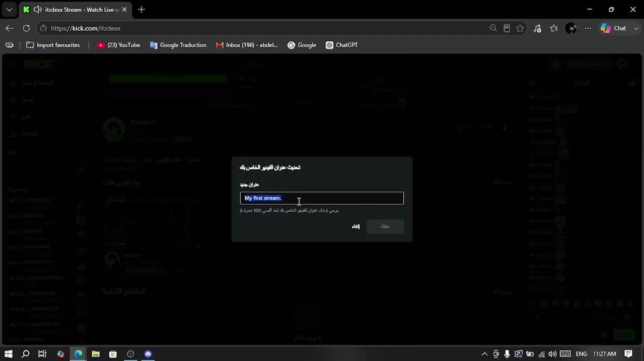The image size is (644, 361).
Task: Click the microphone tray icon
Action: point(508,354)
